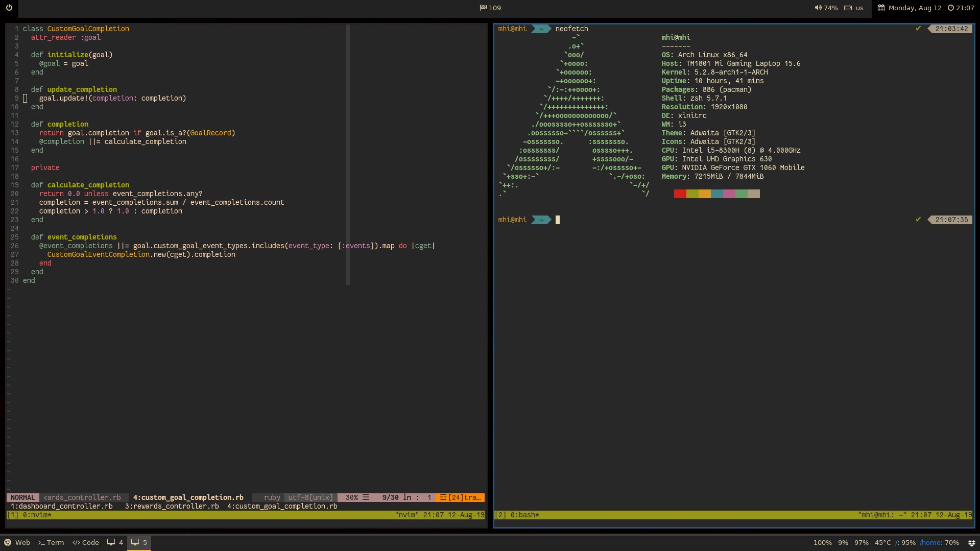Image resolution: width=980 pixels, height=551 pixels.
Task: Select buffer 1:dashboard_controller.rb in tabline
Action: click(x=61, y=506)
